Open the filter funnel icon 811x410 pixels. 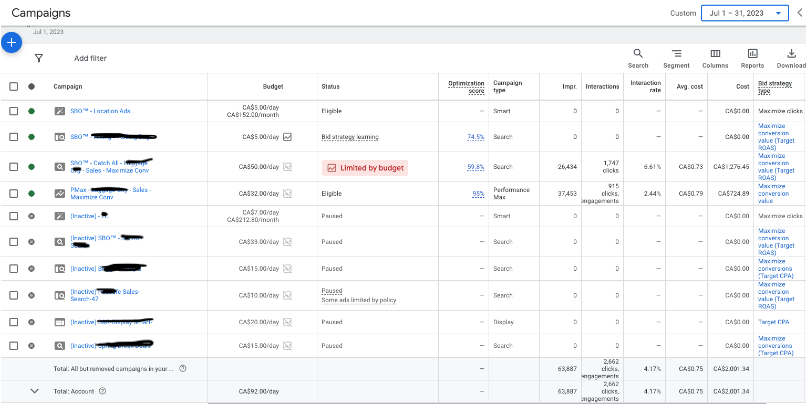[x=39, y=58]
